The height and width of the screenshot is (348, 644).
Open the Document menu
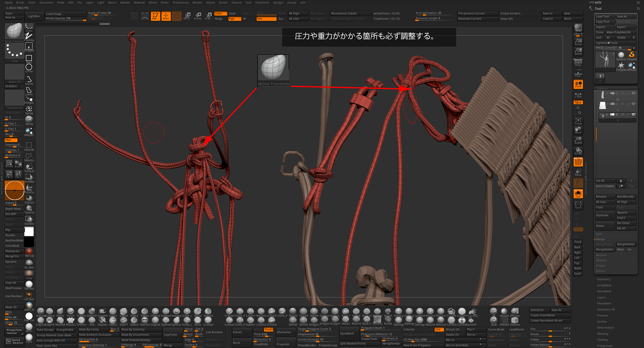pyautogui.click(x=46, y=2)
